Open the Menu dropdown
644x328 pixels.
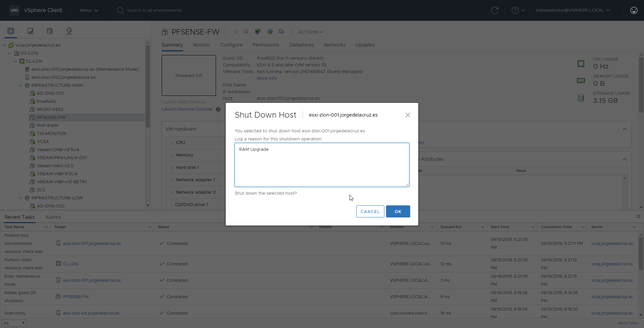tap(89, 10)
